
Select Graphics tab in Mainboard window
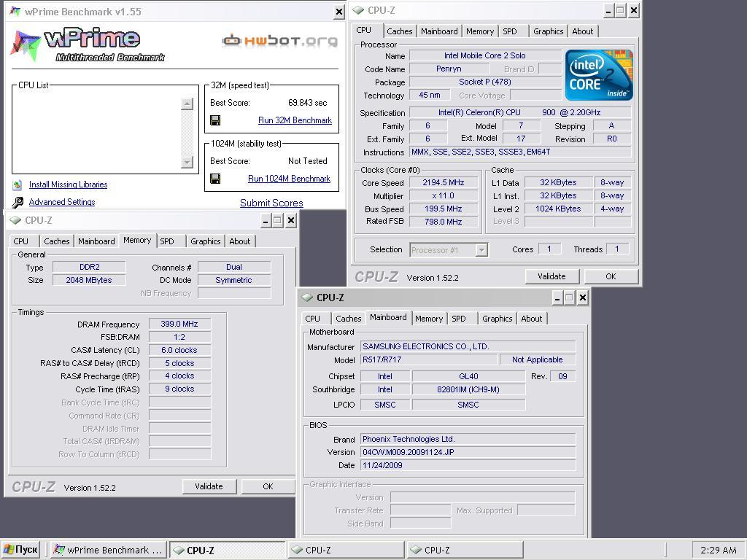(x=497, y=319)
